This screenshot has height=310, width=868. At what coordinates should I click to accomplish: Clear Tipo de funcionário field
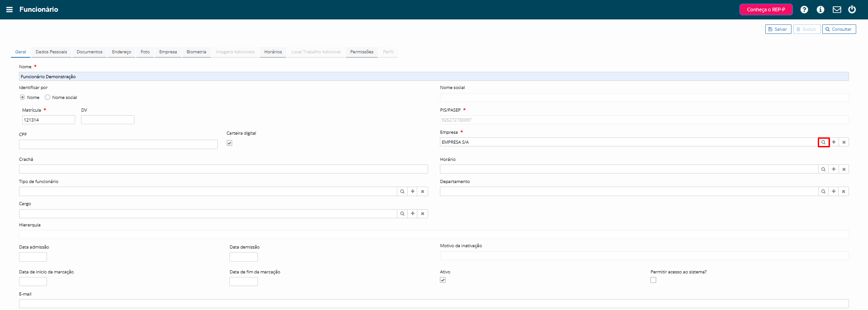coord(423,192)
